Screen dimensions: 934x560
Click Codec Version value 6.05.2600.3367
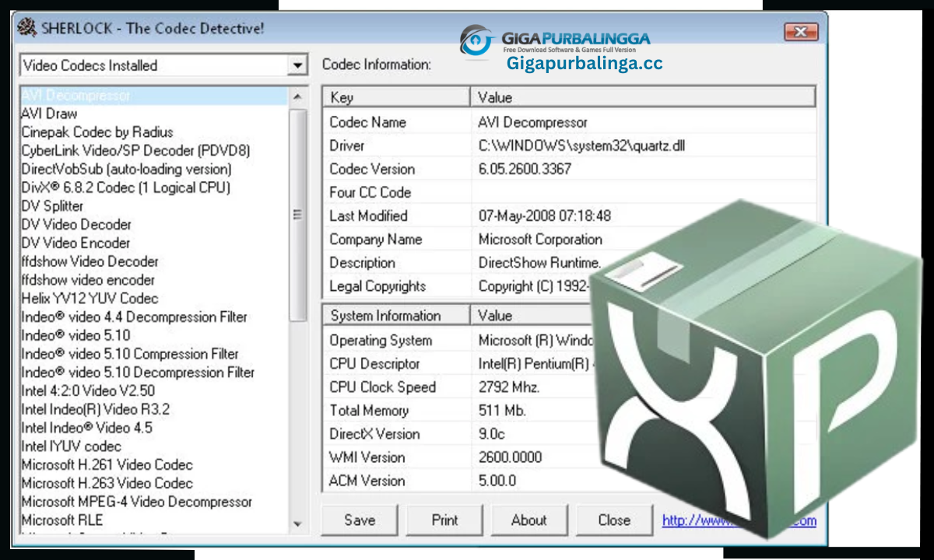[x=525, y=169]
